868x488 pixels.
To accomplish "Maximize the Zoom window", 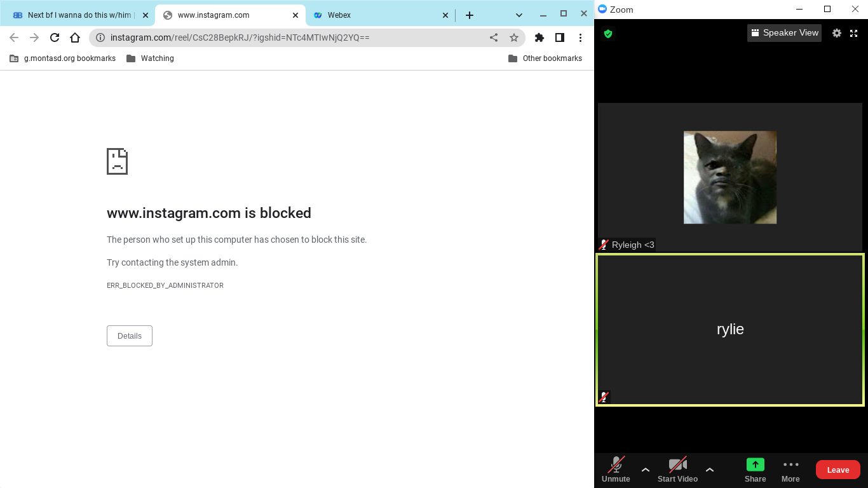I will pyautogui.click(x=827, y=9).
